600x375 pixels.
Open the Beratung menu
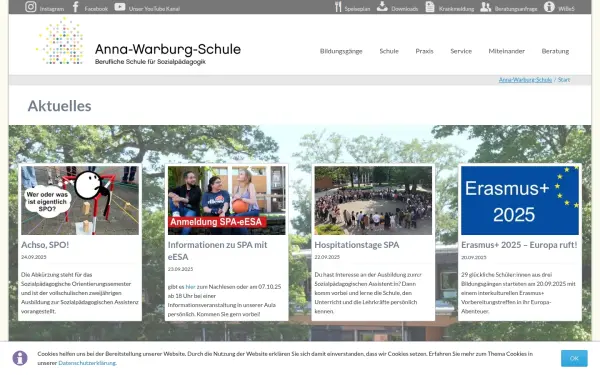[555, 51]
